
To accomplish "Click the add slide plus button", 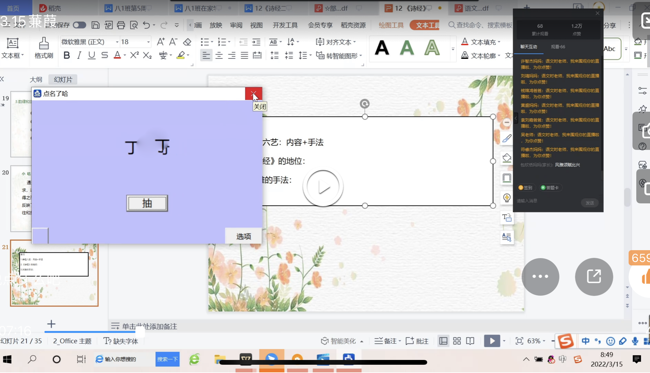I will pyautogui.click(x=51, y=324).
